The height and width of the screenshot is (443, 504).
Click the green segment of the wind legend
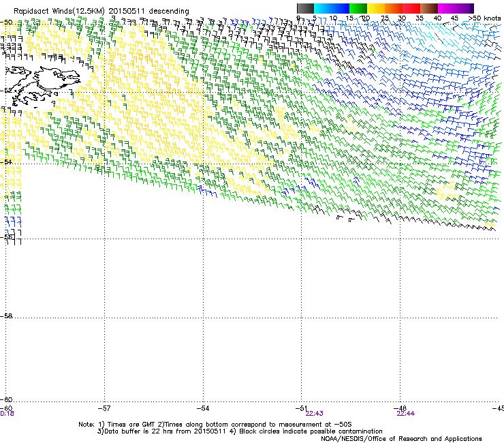point(358,8)
